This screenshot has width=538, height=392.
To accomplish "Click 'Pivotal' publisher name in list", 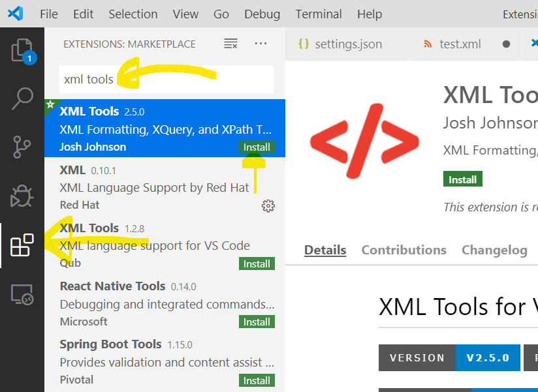I will (76, 380).
